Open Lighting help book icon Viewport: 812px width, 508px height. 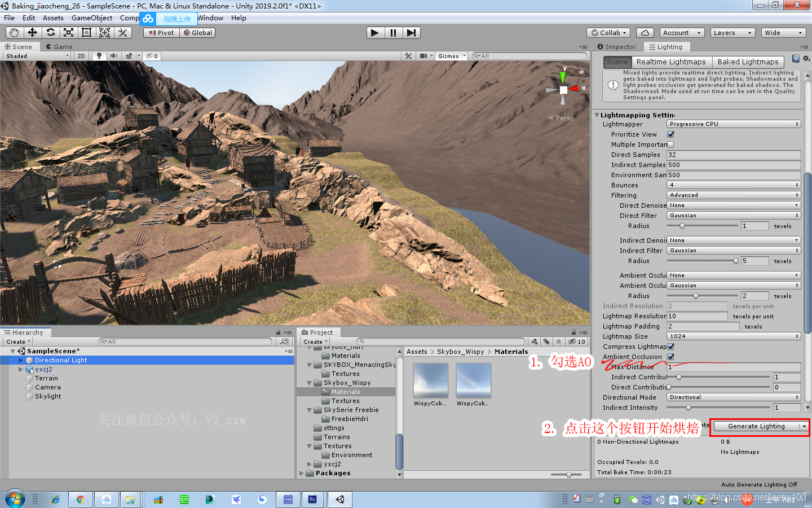tap(796, 59)
